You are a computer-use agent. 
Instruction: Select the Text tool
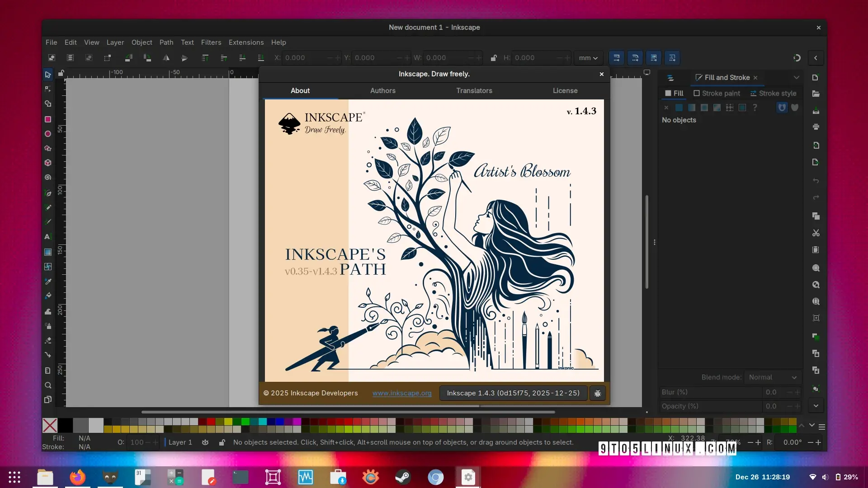click(47, 236)
